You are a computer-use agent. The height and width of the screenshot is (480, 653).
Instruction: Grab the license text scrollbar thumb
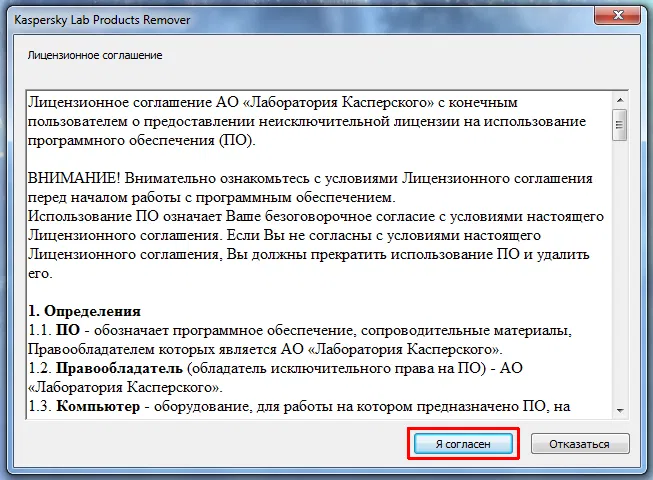pyautogui.click(x=620, y=125)
